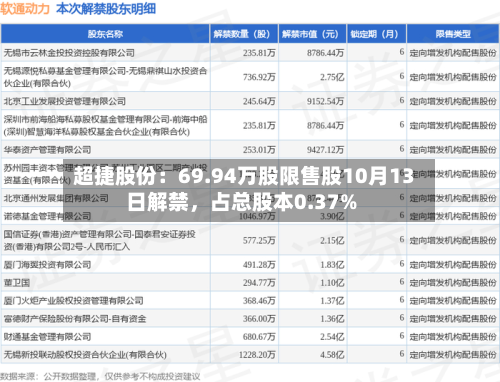Viewport: 500px width, 382px height.
Task: Select the 股东名称 column header
Action: (105, 34)
